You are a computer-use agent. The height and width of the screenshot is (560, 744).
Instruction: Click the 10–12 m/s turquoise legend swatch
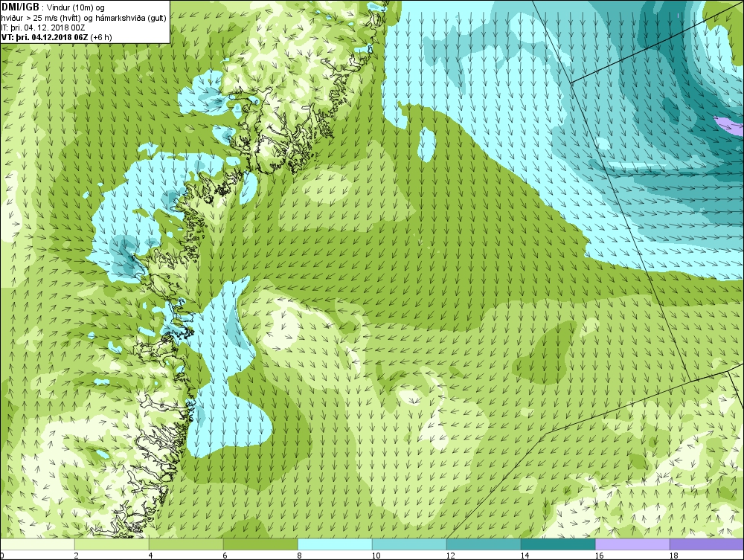click(x=409, y=544)
